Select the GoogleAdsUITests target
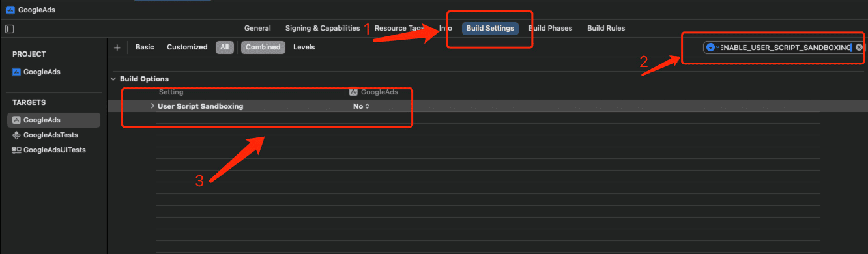This screenshot has height=254, width=868. click(x=54, y=150)
